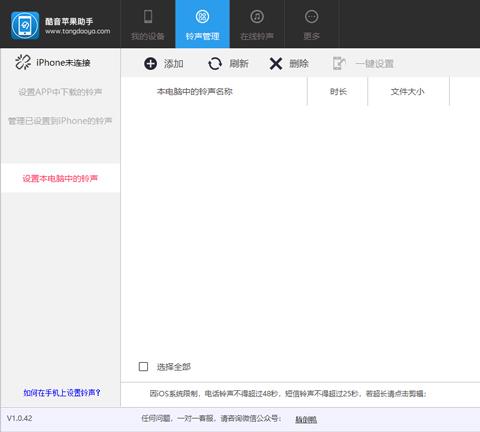
Task: Click the www.tongdaoya.com website text
Action: 78,31
